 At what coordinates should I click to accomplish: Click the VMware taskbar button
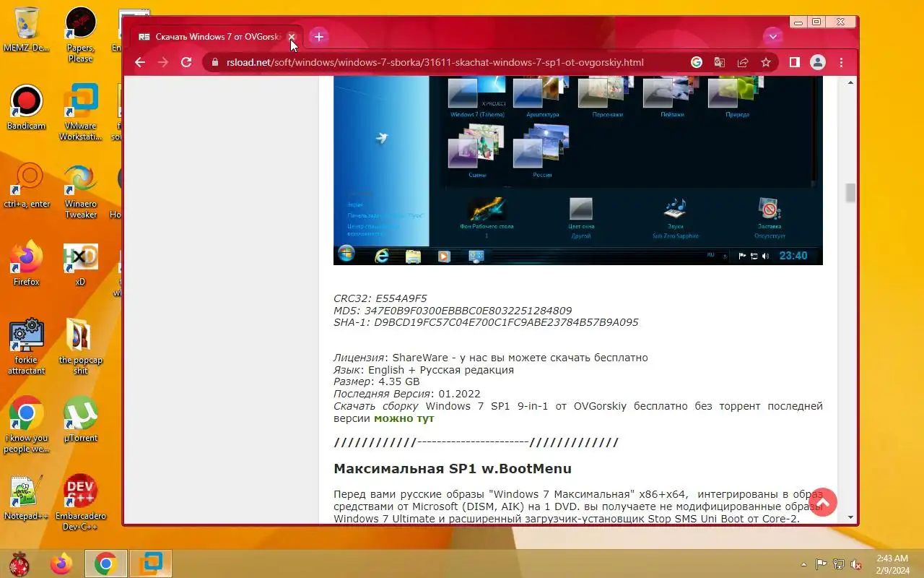151,564
